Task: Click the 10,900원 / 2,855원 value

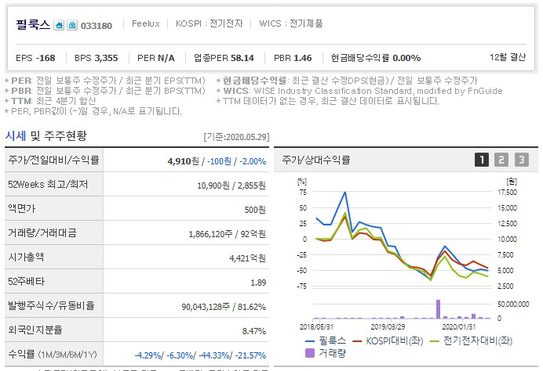Action: [231, 186]
